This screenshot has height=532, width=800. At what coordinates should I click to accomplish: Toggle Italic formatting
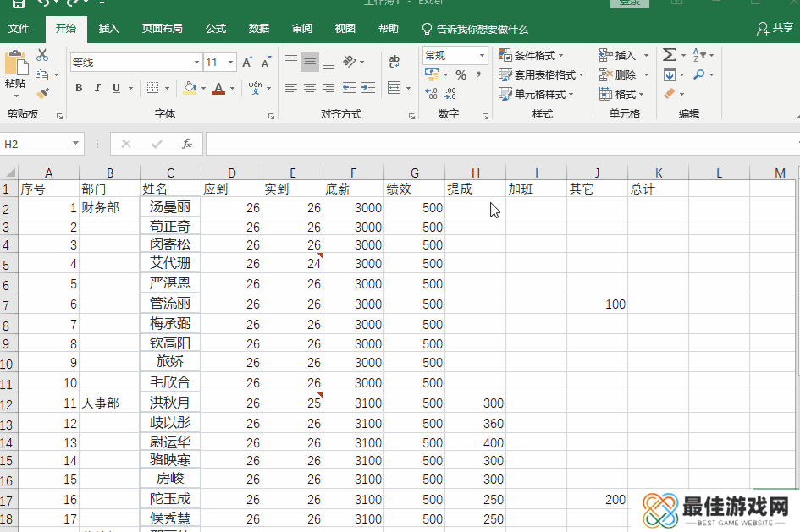pyautogui.click(x=97, y=88)
